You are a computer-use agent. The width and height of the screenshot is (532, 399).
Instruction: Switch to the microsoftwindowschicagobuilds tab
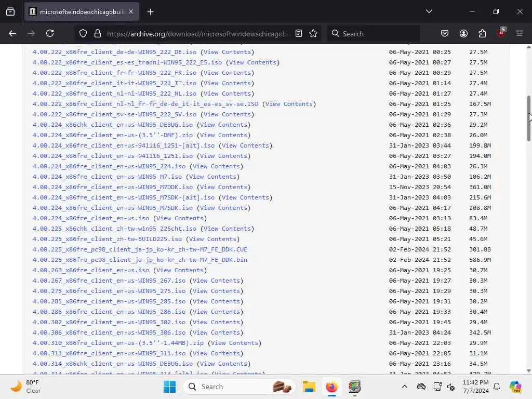[x=82, y=12]
